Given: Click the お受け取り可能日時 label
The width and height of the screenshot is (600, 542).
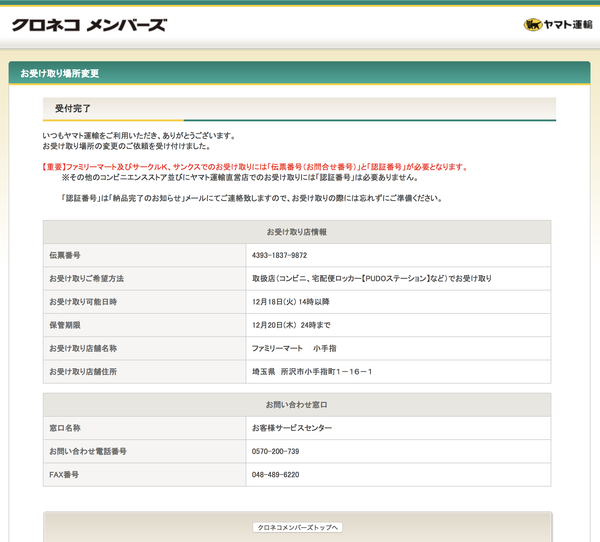Looking at the screenshot, I should click(x=83, y=302).
